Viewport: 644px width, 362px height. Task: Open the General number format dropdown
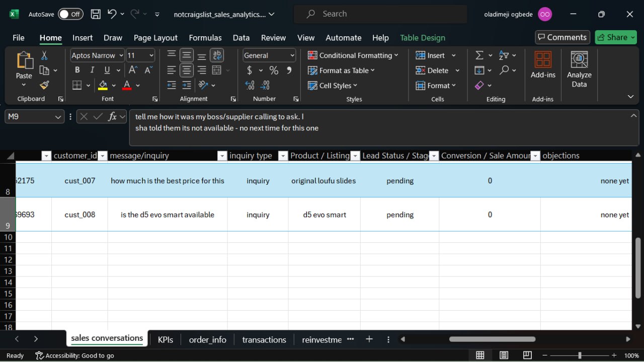click(x=292, y=55)
